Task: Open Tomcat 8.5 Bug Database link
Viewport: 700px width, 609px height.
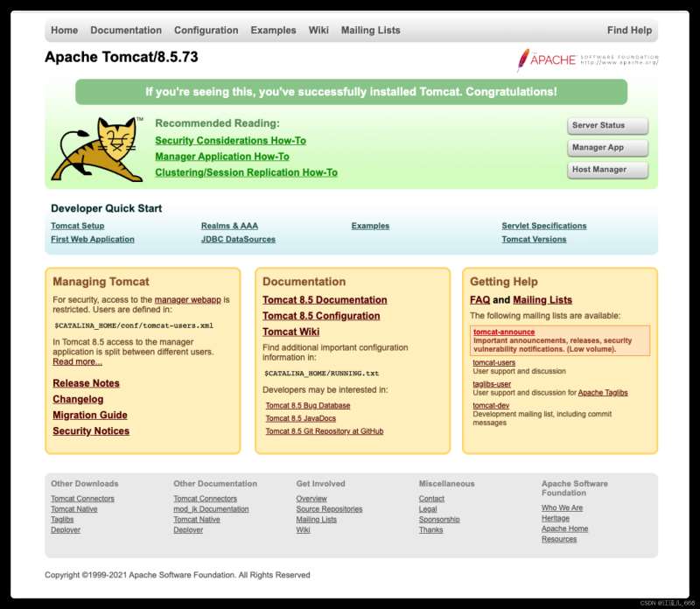Action: coord(308,406)
